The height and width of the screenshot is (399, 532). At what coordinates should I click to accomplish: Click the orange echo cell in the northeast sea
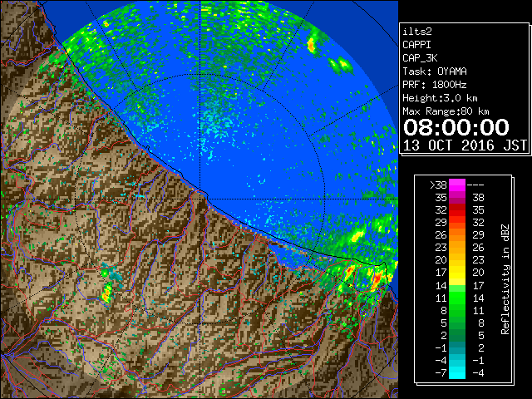pyautogui.click(x=311, y=45)
